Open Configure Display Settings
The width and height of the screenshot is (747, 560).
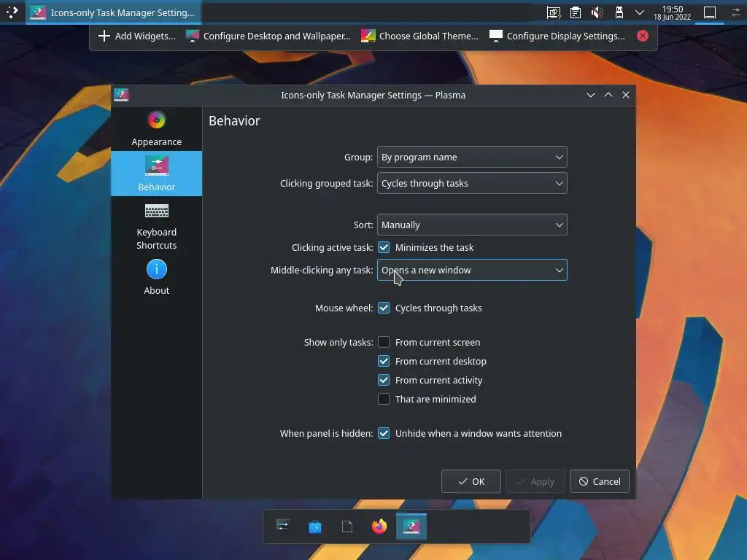tap(557, 36)
